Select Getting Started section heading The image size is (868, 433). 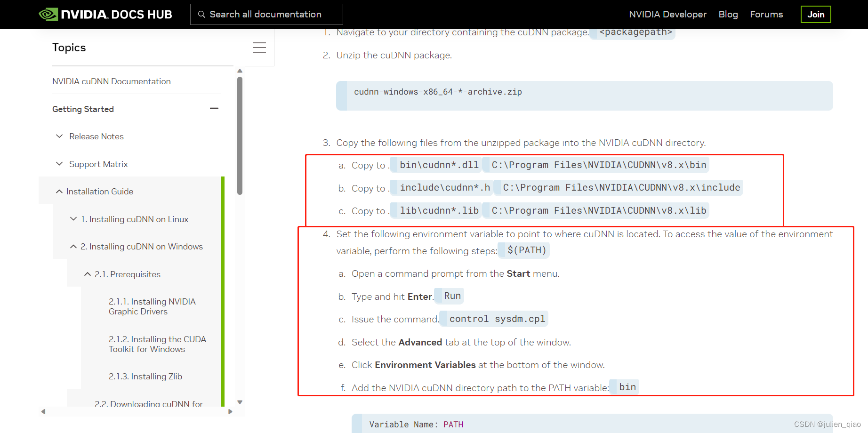[x=83, y=109]
